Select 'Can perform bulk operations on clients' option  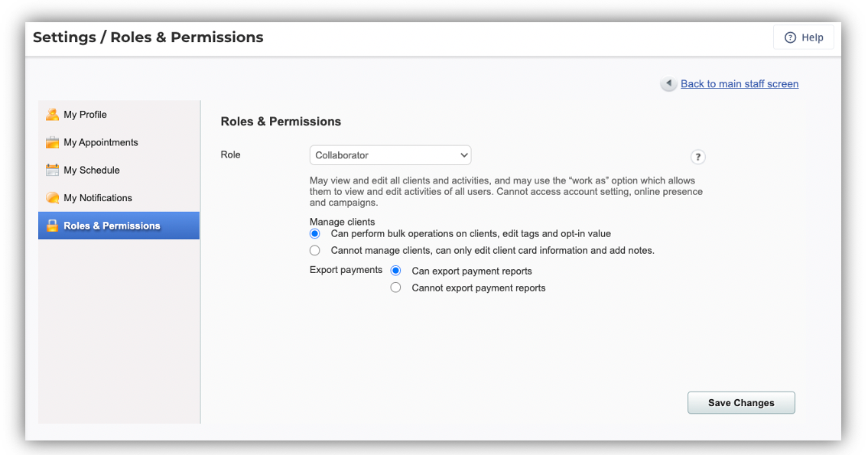(x=315, y=233)
